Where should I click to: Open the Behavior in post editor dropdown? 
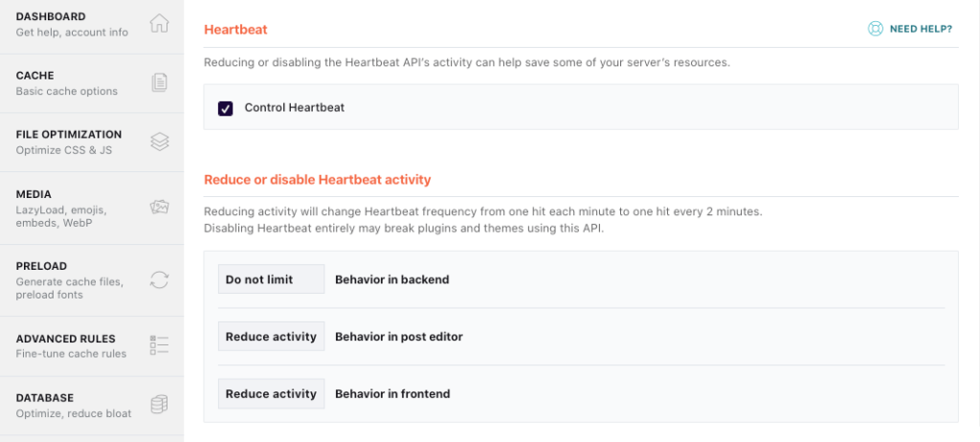coord(271,337)
